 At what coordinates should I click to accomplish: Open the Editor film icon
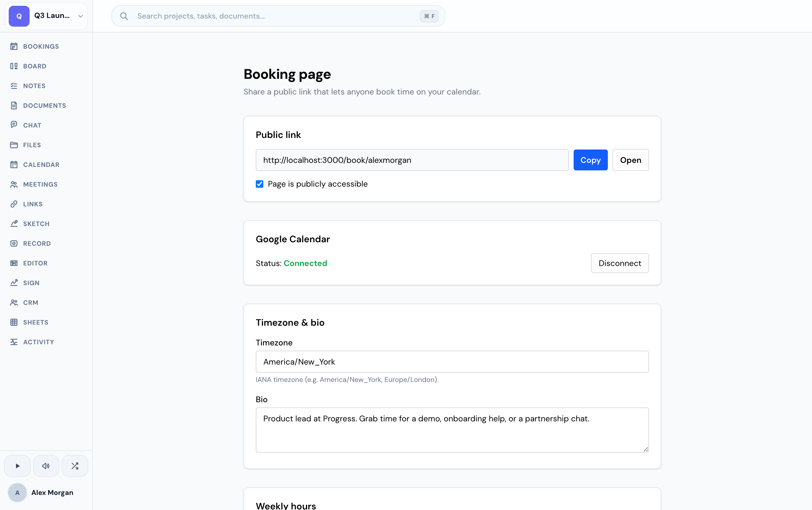pyautogui.click(x=14, y=263)
